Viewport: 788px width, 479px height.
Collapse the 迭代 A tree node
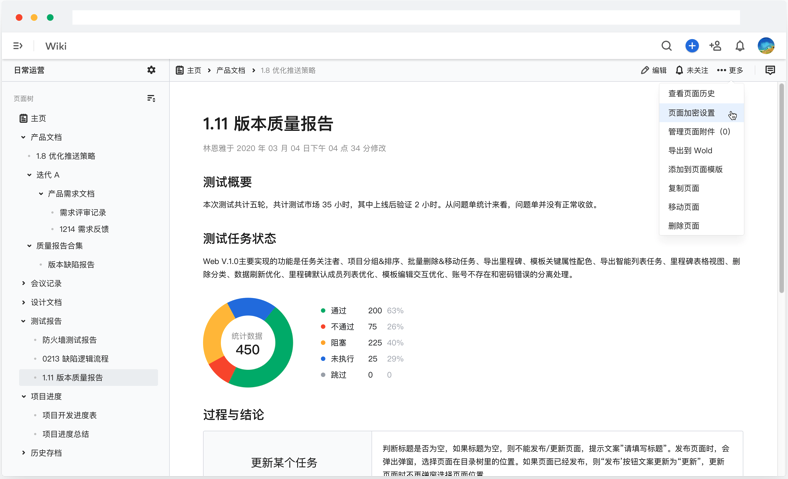point(29,175)
